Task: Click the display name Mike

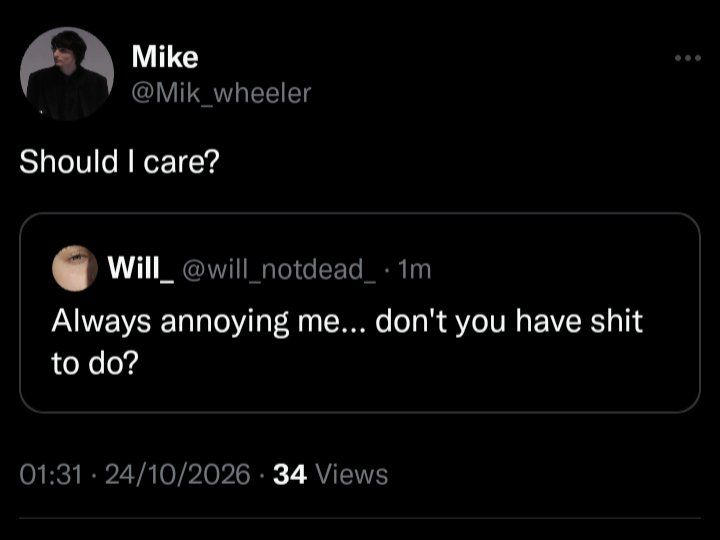Action: (165, 56)
